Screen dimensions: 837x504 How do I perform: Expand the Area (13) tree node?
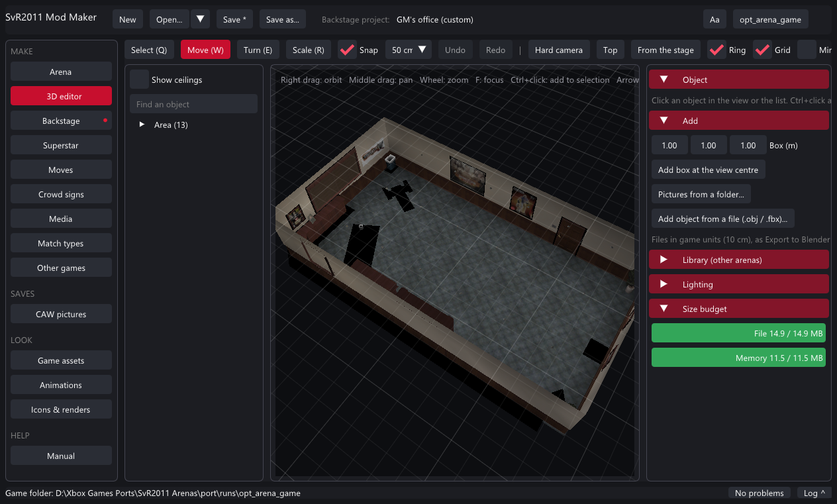click(142, 125)
